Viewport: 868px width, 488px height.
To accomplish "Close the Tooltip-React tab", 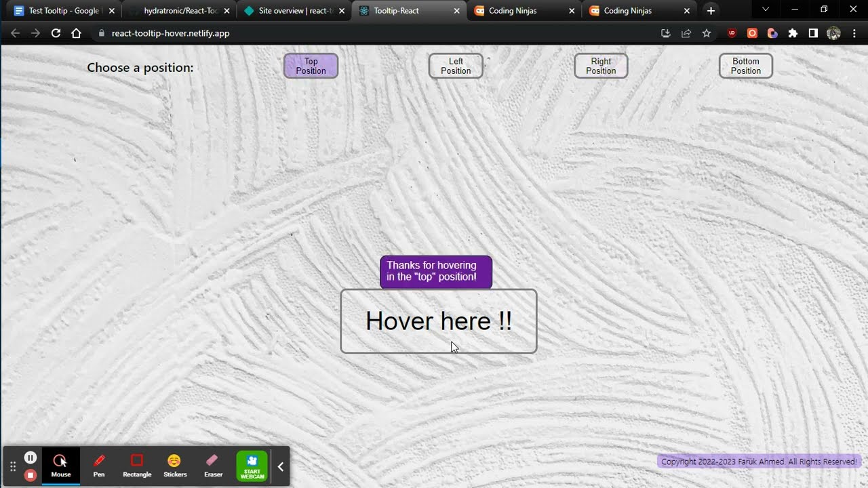I will (457, 11).
